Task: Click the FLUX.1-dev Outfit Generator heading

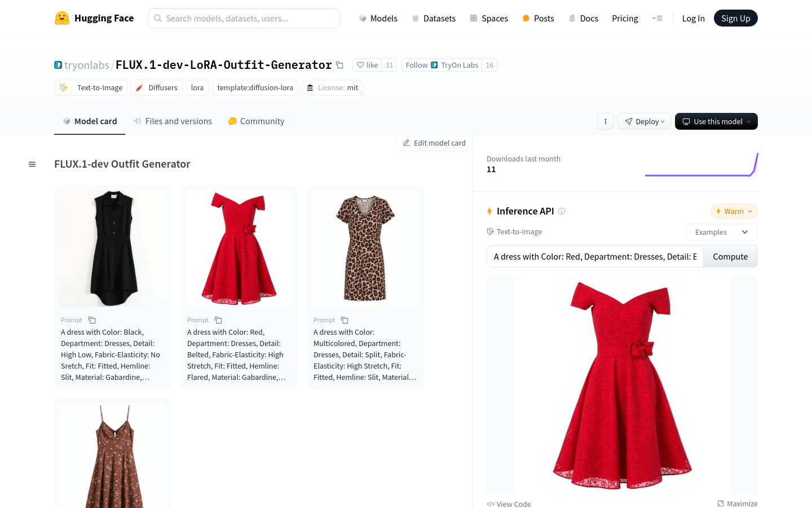Action: tap(122, 164)
